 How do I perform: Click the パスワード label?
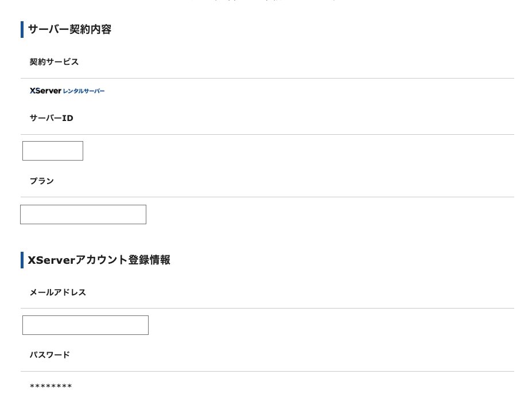(49, 355)
